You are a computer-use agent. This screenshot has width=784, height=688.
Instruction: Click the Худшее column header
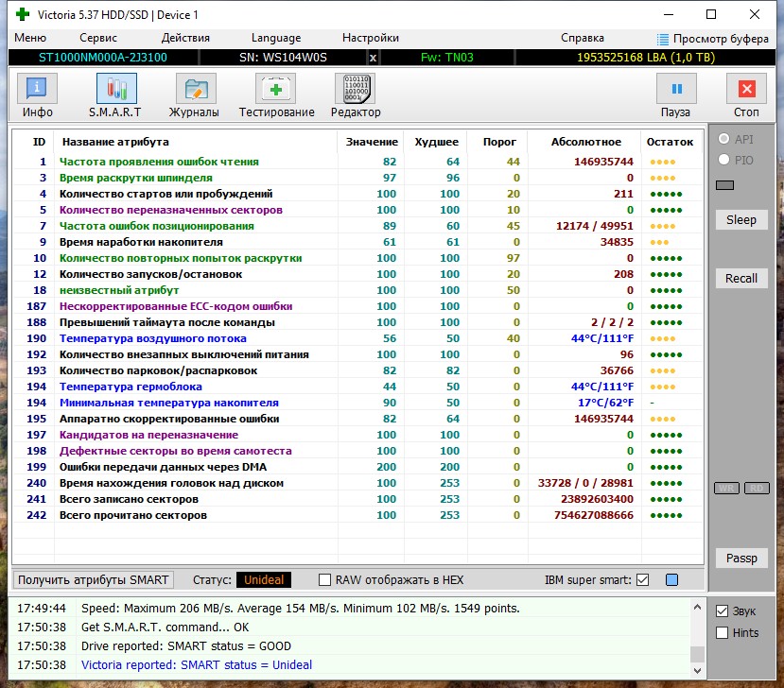pyautogui.click(x=437, y=142)
